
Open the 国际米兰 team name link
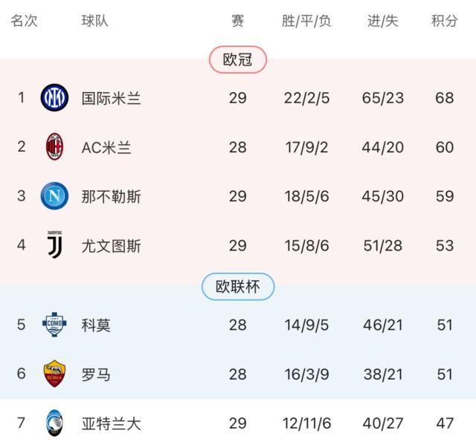click(111, 98)
